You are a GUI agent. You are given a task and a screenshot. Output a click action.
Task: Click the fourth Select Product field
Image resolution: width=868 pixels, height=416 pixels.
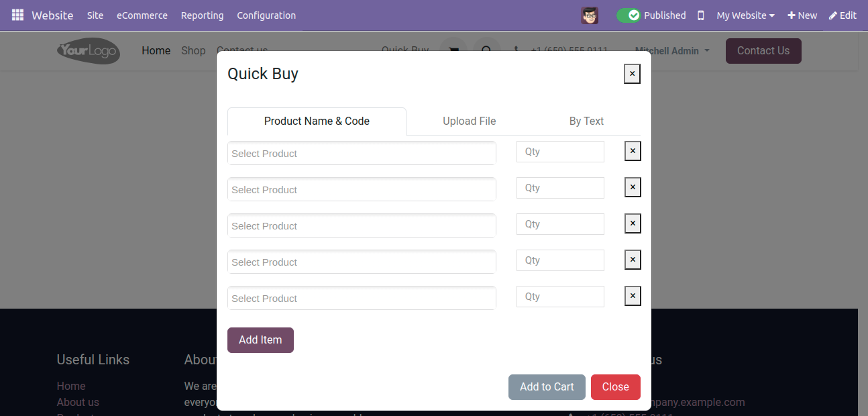point(362,262)
